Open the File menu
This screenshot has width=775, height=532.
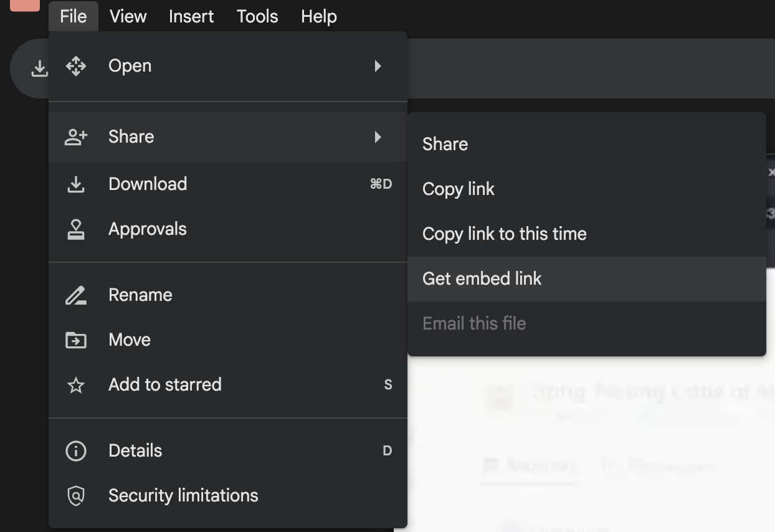[73, 16]
